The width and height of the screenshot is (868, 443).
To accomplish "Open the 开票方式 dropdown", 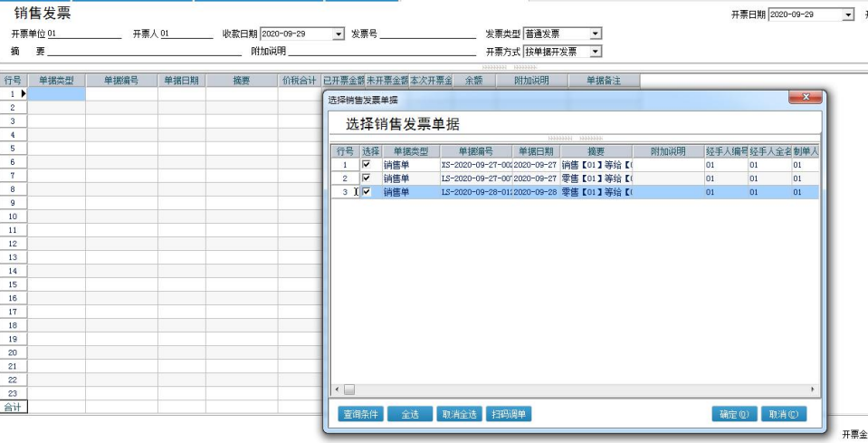I will point(595,52).
